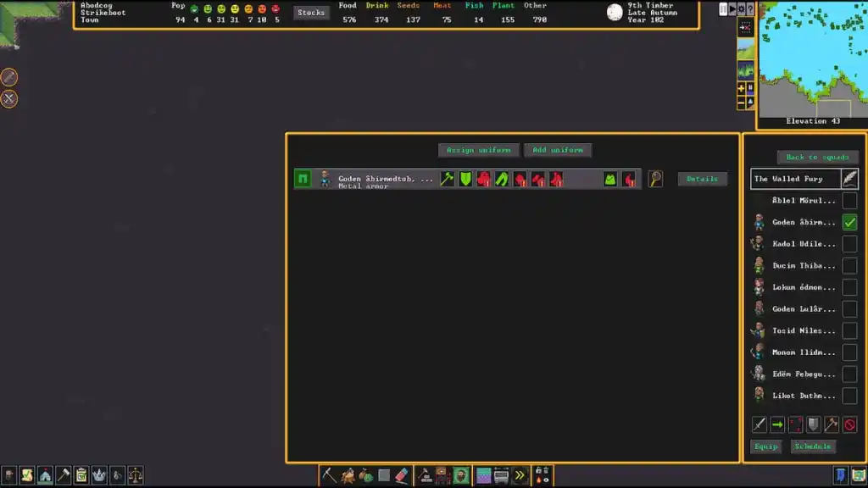Tick the checkbox for Ducim Thiba

pyautogui.click(x=849, y=265)
